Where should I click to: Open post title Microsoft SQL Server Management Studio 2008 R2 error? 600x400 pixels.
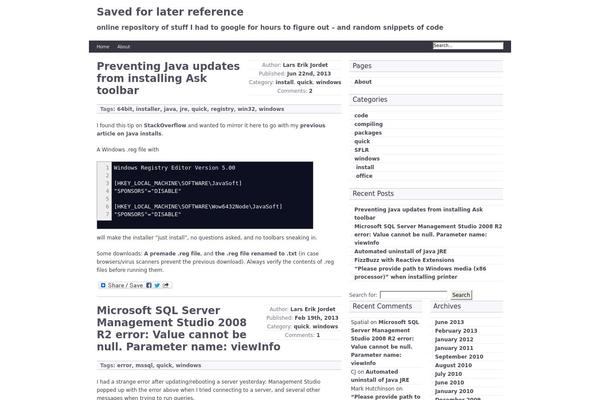click(x=188, y=328)
